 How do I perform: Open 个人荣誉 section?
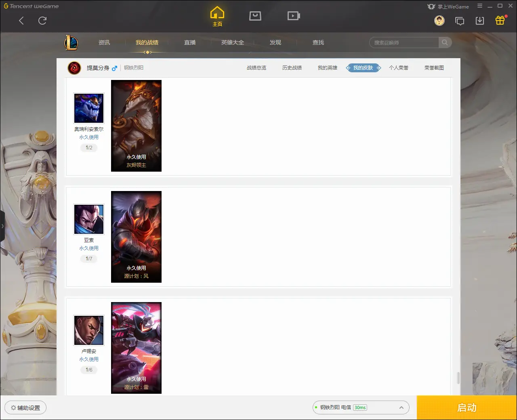click(x=399, y=68)
